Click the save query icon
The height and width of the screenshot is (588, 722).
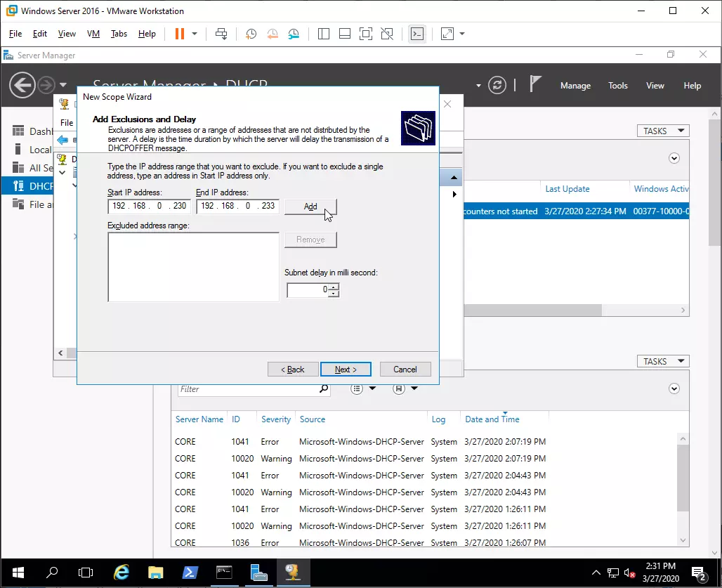coord(399,388)
